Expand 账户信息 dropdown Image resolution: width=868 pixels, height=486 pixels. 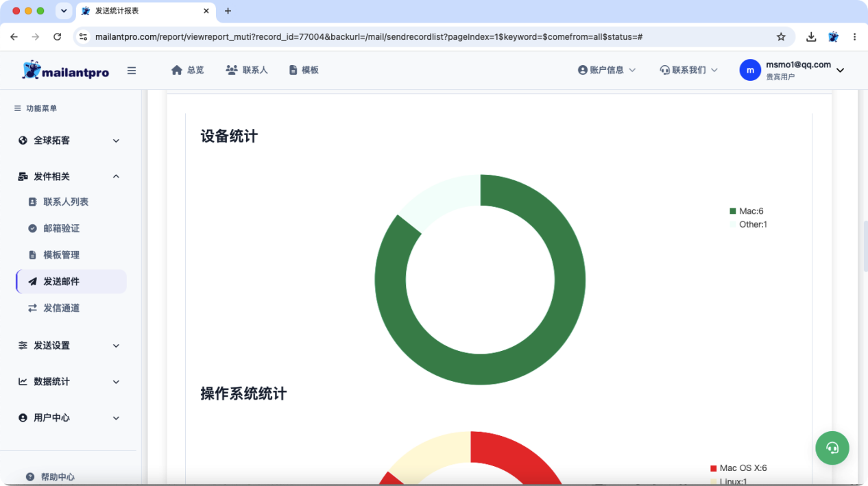[607, 70]
